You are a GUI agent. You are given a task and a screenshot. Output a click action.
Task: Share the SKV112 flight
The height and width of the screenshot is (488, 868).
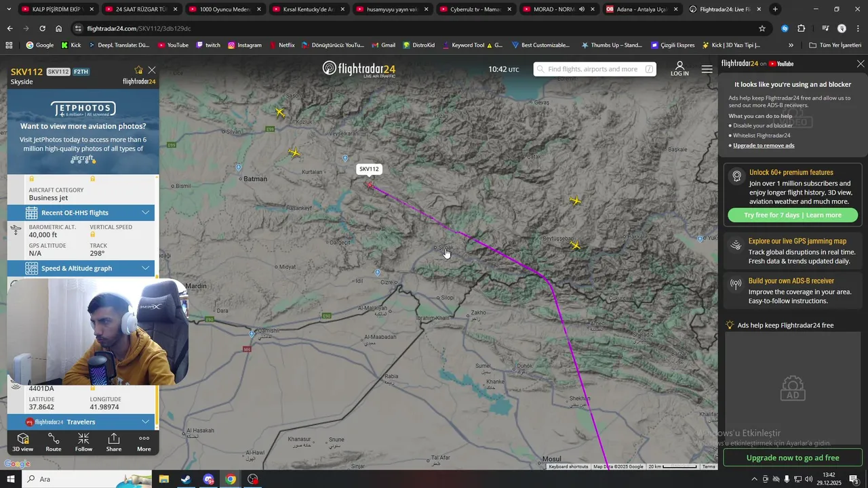114,442
